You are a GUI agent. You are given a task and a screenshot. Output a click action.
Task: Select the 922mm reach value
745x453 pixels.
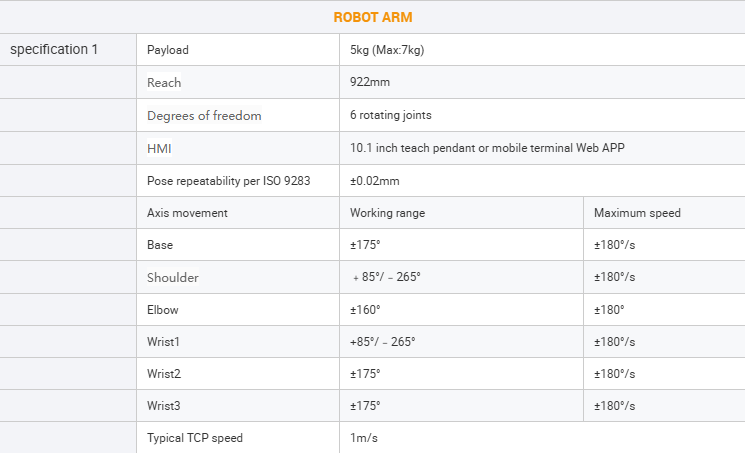pos(370,82)
